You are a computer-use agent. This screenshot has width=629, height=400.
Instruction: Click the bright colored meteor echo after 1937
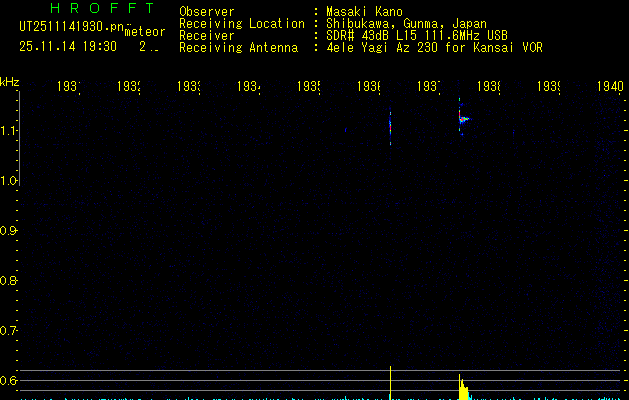(x=464, y=118)
